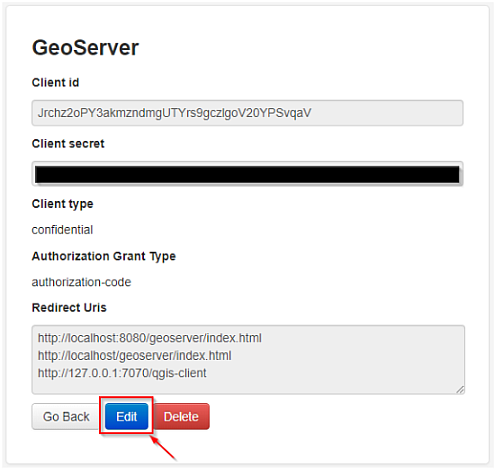Click the Client secret label
The width and height of the screenshot is (495, 472).
pos(68,144)
